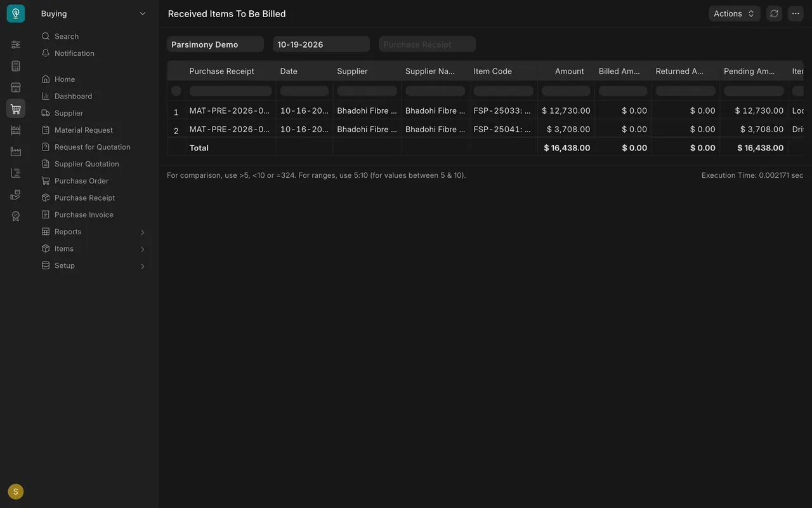Click the Item Code column header
The image size is (812, 508).
pos(503,71)
